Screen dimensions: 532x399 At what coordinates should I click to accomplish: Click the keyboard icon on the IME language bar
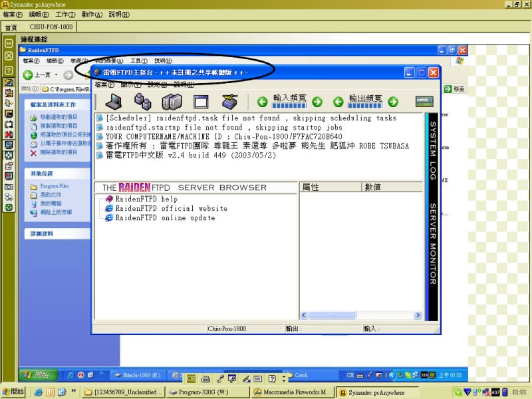(205, 378)
